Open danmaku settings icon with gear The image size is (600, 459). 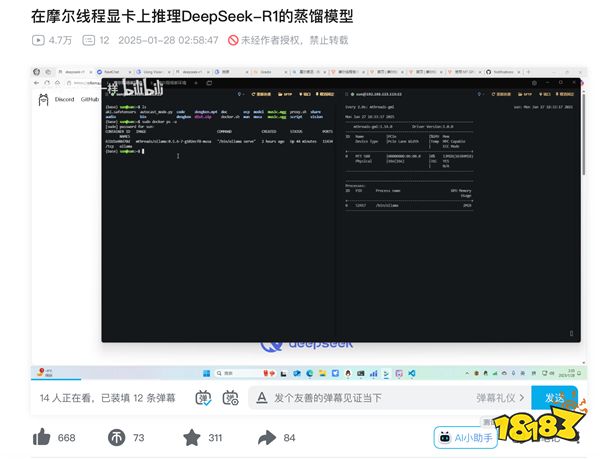pos(230,398)
